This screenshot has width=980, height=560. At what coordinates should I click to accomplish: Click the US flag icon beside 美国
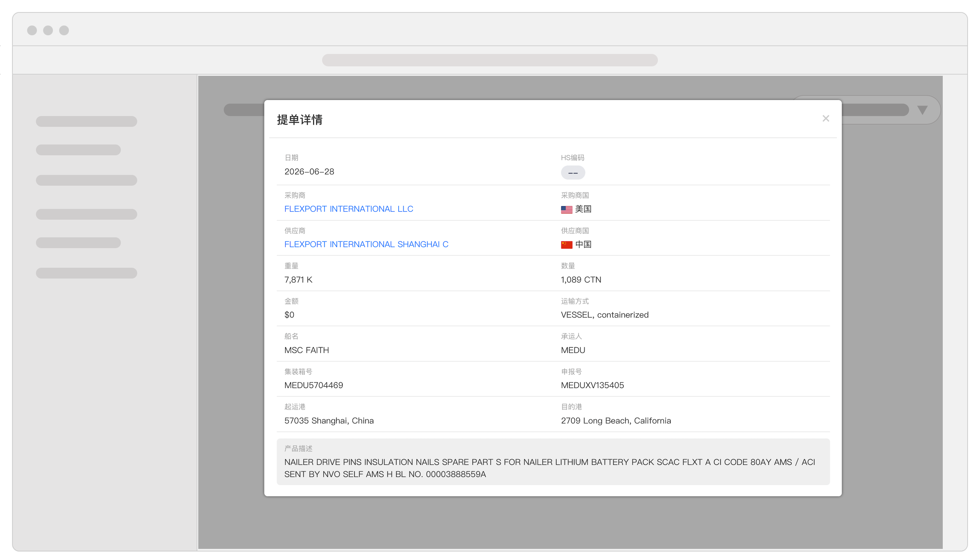coord(566,209)
